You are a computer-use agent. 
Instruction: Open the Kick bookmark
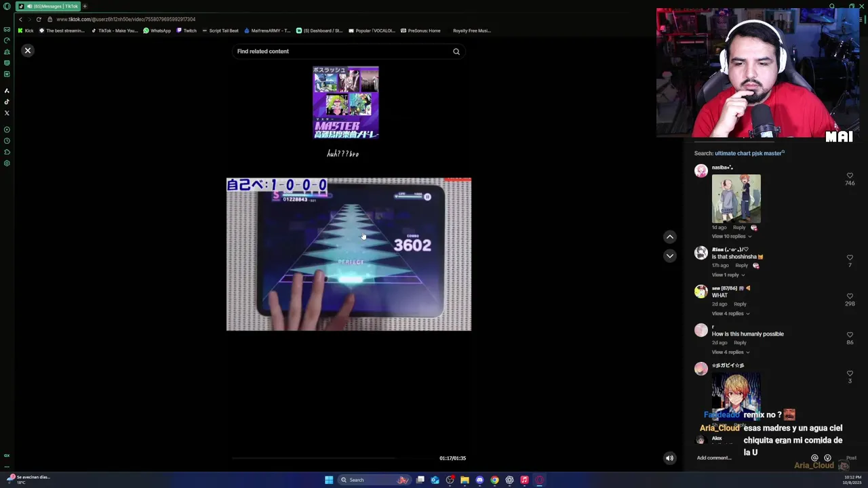(26, 30)
